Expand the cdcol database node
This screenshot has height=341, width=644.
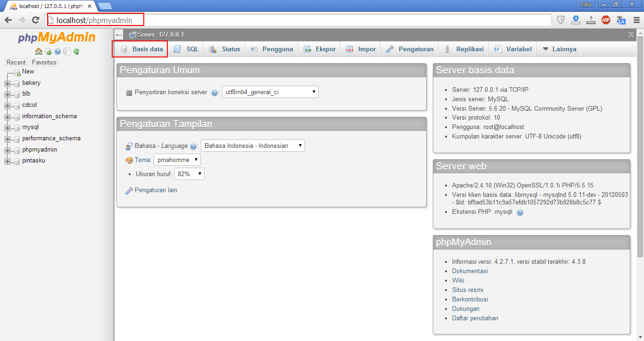[7, 106]
